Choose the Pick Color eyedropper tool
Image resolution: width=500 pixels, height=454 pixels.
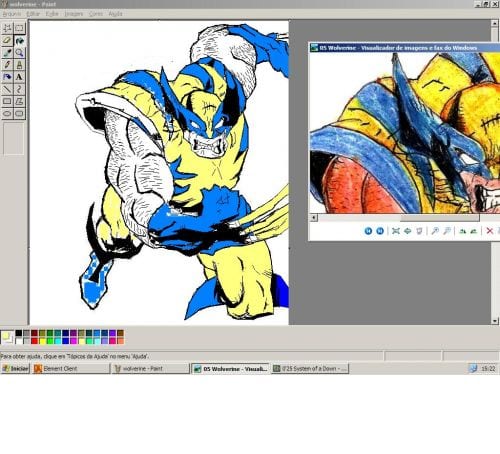[7, 52]
